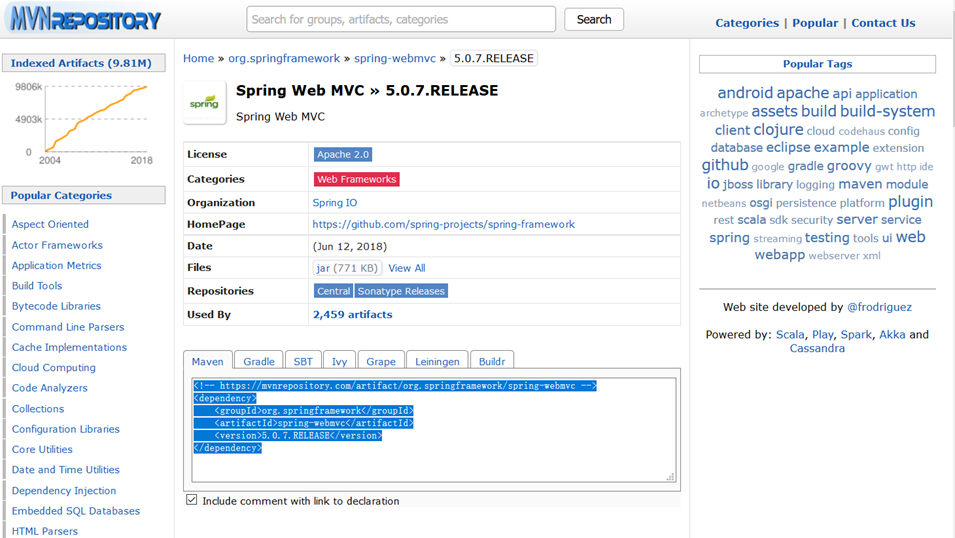Click the textarea resize handle corner
Screen dimensions: 955x538
point(671,477)
